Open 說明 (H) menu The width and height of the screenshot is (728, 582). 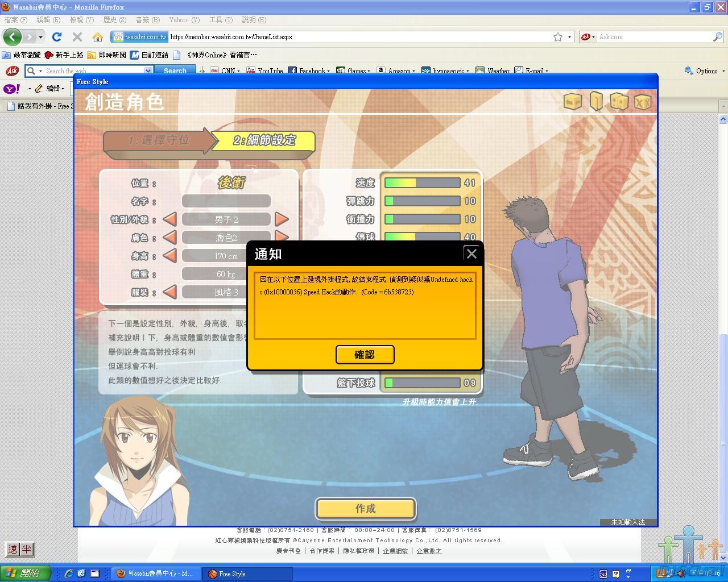[254, 20]
